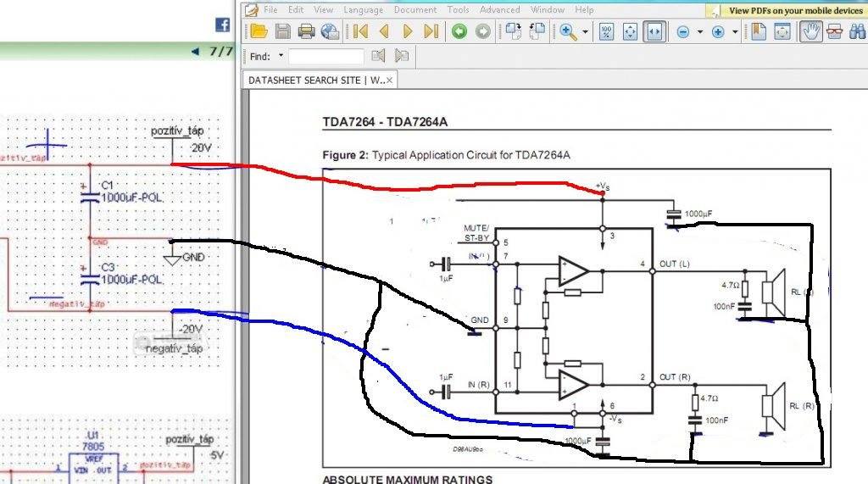The width and height of the screenshot is (868, 484).
Task: Jump to the first page
Action: click(x=360, y=31)
